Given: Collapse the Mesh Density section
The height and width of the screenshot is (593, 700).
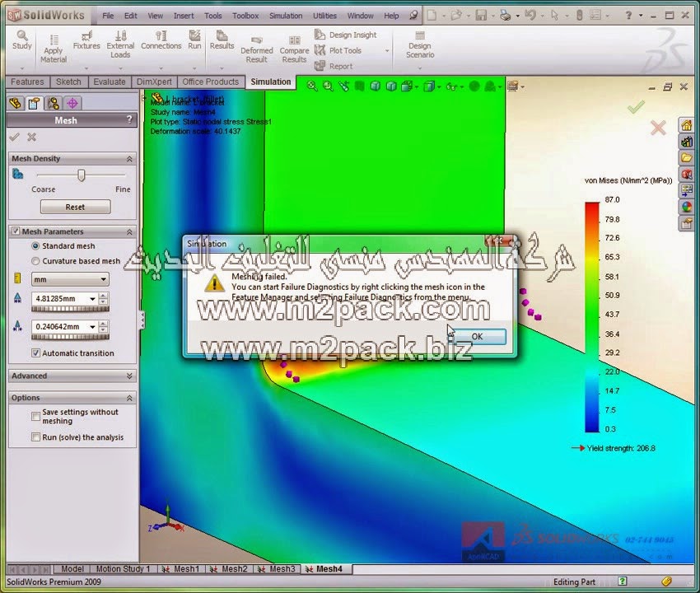Looking at the screenshot, I should [129, 158].
